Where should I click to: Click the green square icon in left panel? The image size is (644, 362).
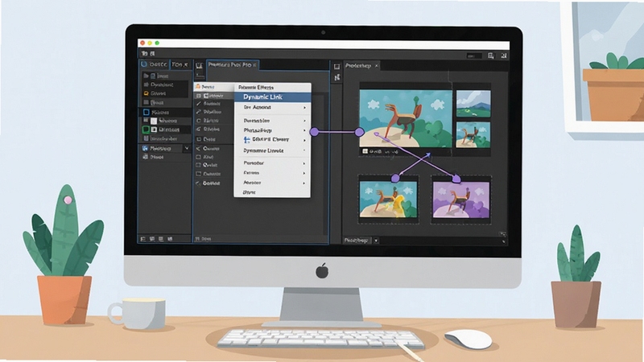[146, 130]
